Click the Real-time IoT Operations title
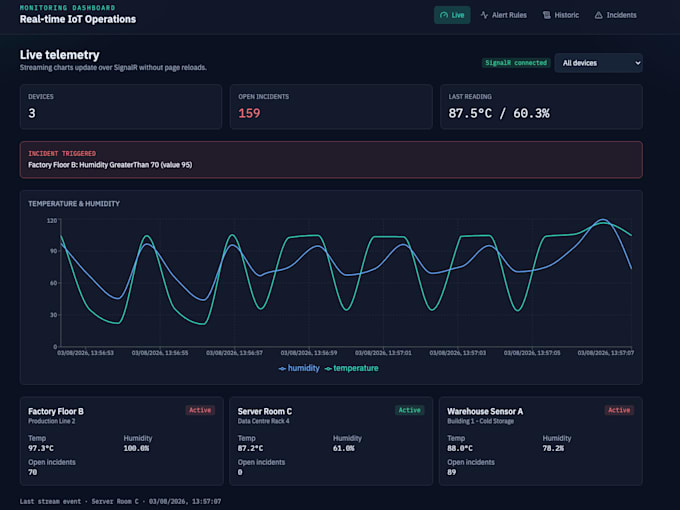The width and height of the screenshot is (680, 510). pyautogui.click(x=78, y=20)
